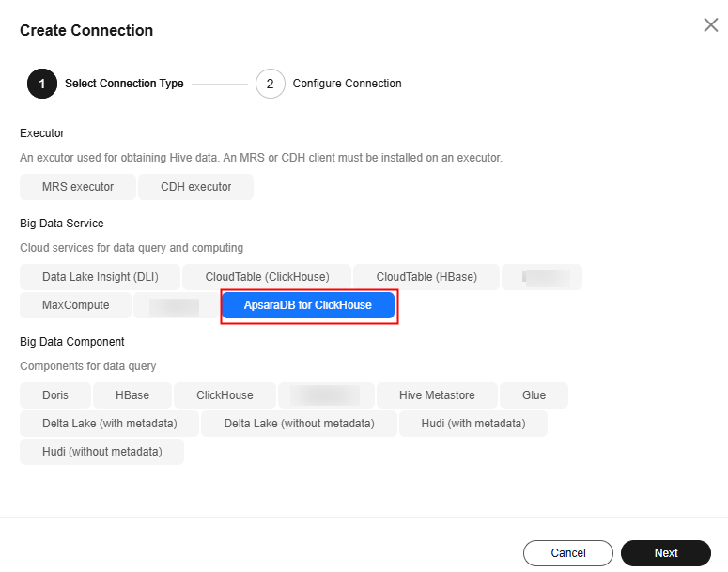Choose the Doris component
Screen dimensions: 728x572
coord(55,395)
